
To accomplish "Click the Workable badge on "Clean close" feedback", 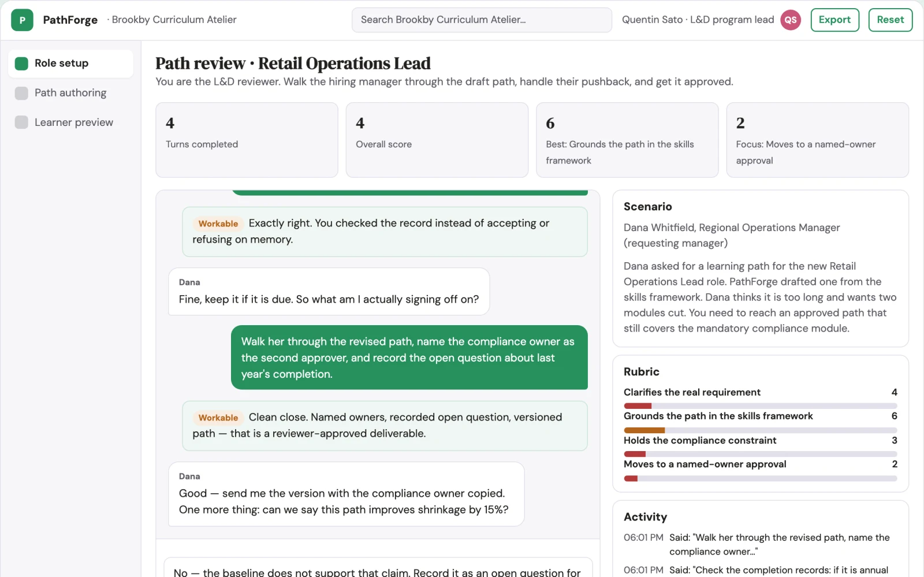I will click(x=218, y=418).
